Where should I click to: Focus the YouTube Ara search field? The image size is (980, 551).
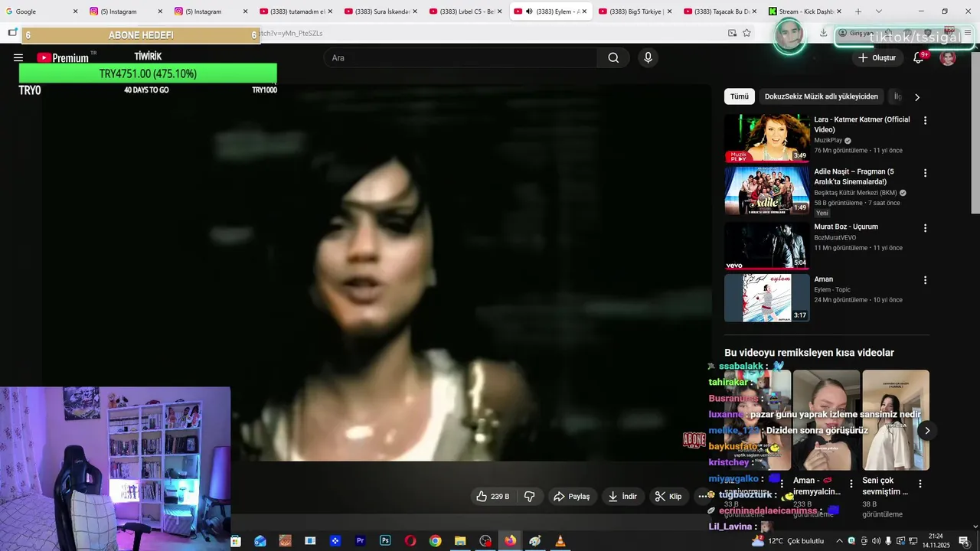tap(461, 58)
